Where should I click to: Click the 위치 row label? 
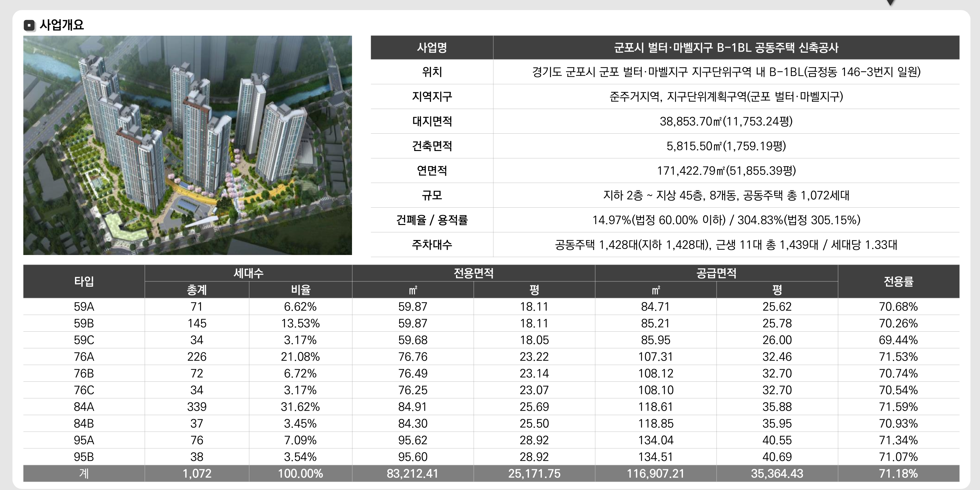coord(432,72)
